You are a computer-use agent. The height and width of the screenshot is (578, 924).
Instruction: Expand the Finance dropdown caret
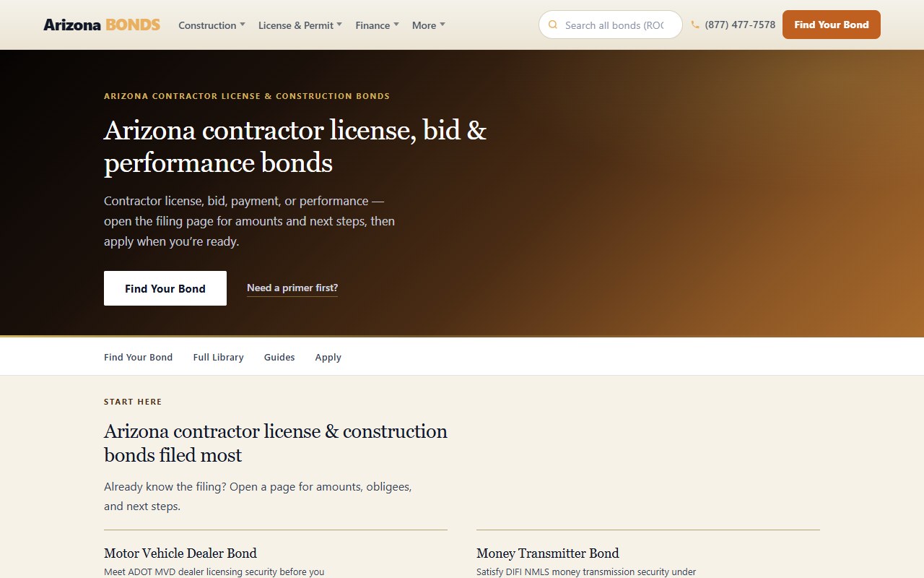pos(396,25)
